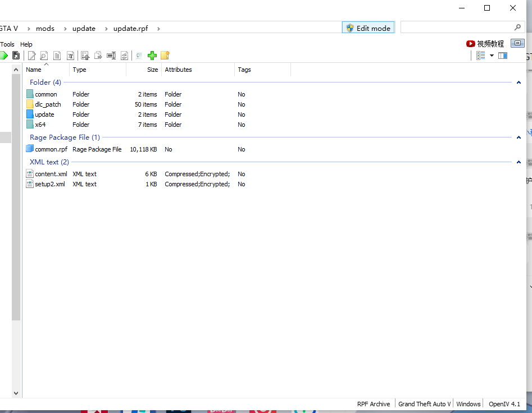Click the Edit mode button

(368, 28)
